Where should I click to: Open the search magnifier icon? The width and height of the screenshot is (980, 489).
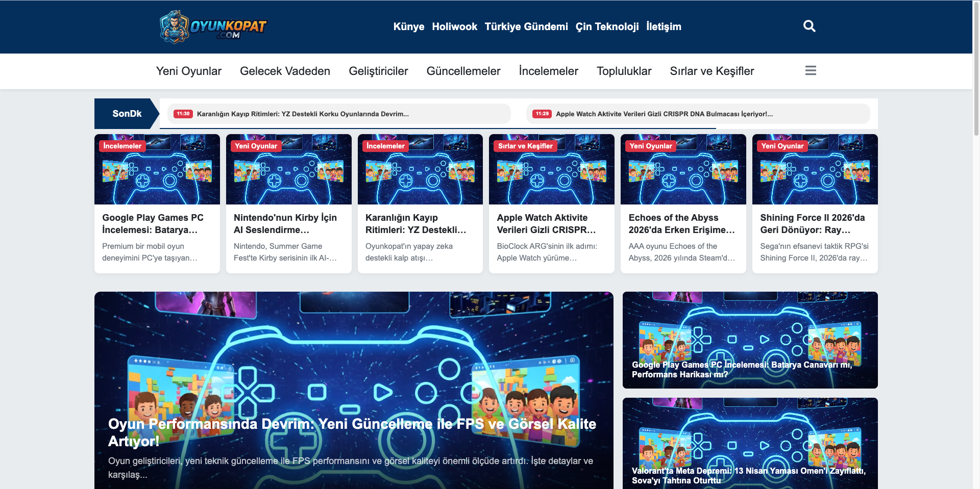810,26
